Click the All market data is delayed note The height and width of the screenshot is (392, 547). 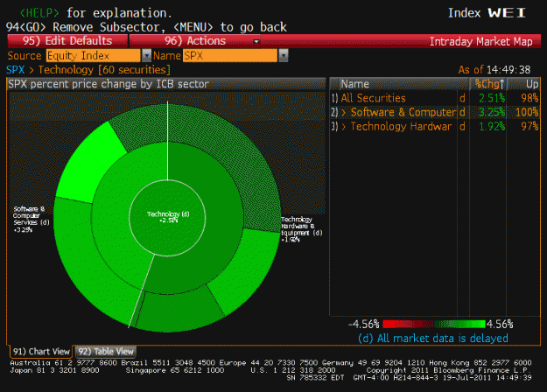pos(433,339)
